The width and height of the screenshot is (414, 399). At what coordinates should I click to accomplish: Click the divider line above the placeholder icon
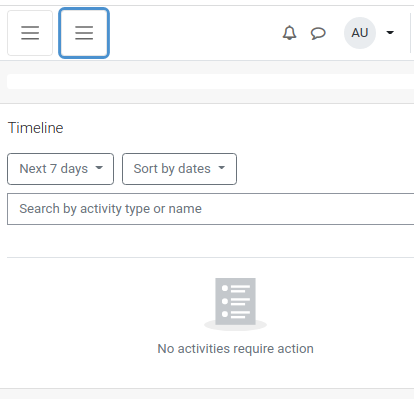pyautogui.click(x=211, y=257)
